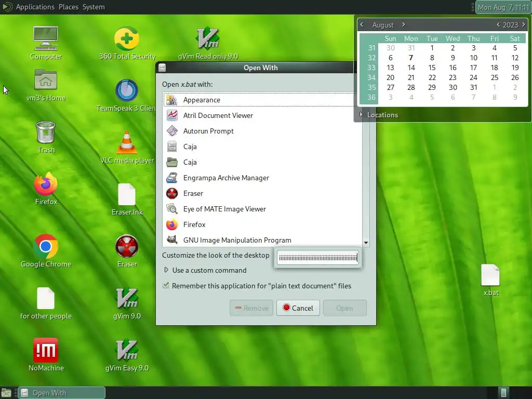Click the red Eraser desktop icon
This screenshot has width=532, height=399.
127,246
